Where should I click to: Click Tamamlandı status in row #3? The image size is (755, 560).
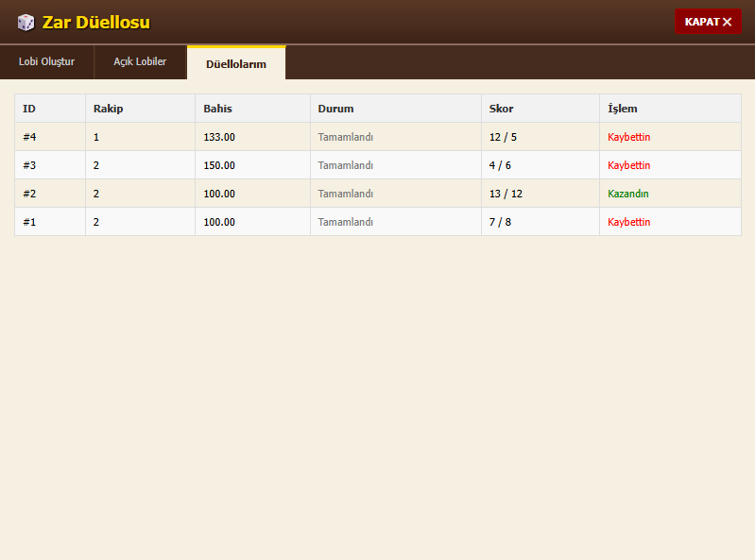click(345, 165)
